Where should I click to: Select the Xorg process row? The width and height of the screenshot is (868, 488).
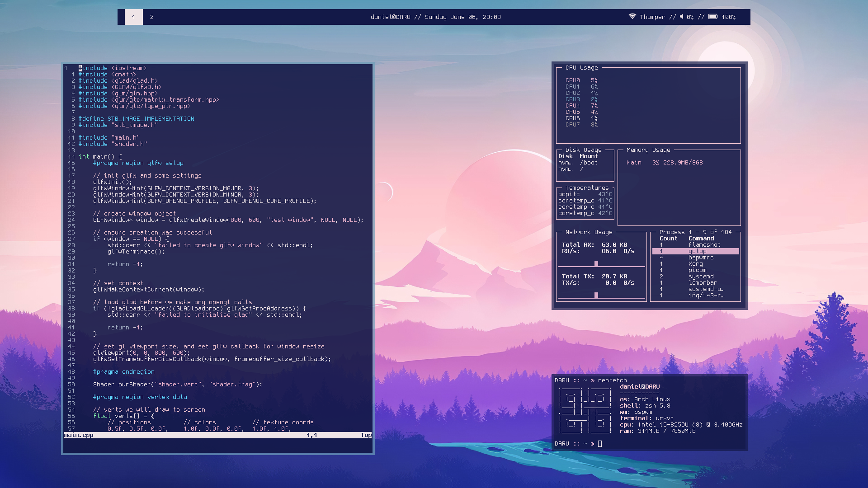click(x=695, y=264)
